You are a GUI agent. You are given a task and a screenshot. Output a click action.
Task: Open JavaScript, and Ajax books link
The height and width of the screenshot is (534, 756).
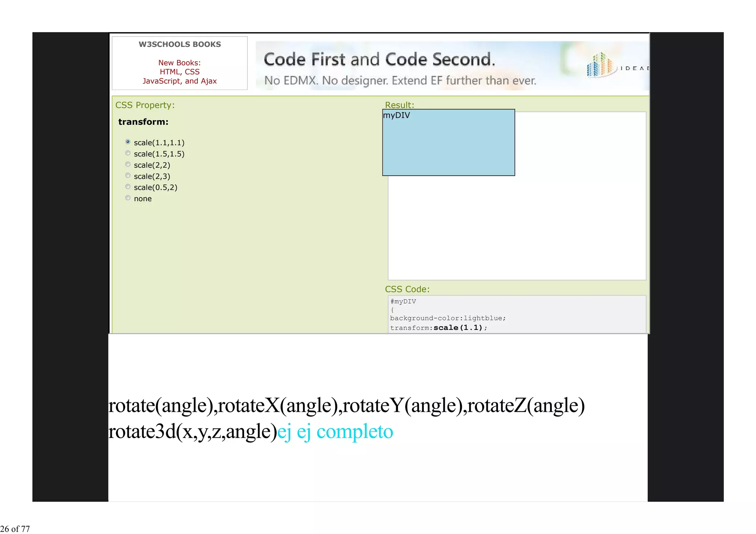179,81
